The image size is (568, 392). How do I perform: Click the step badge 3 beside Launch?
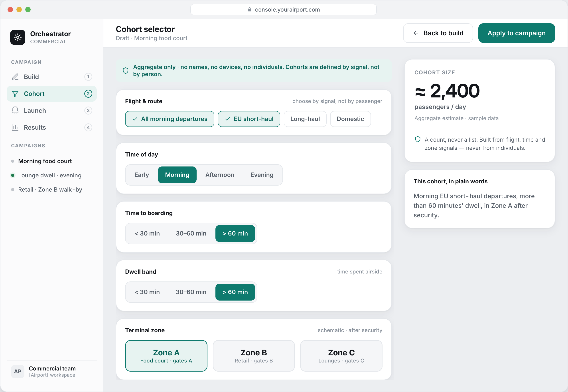88,111
